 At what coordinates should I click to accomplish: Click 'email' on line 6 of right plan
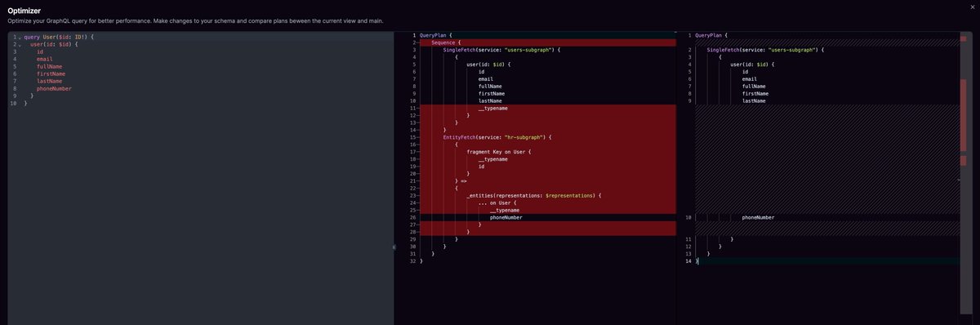click(750, 79)
